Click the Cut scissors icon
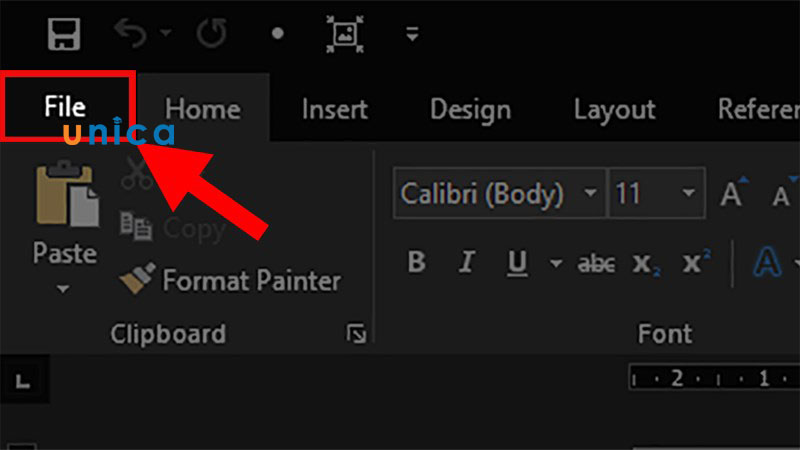Screen dimensions: 800x450 point(134,176)
